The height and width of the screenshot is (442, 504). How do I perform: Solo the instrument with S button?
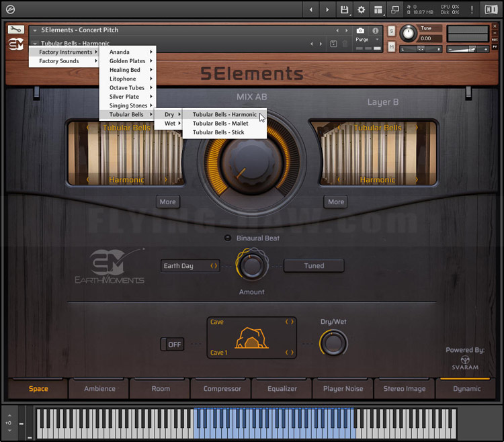click(391, 32)
